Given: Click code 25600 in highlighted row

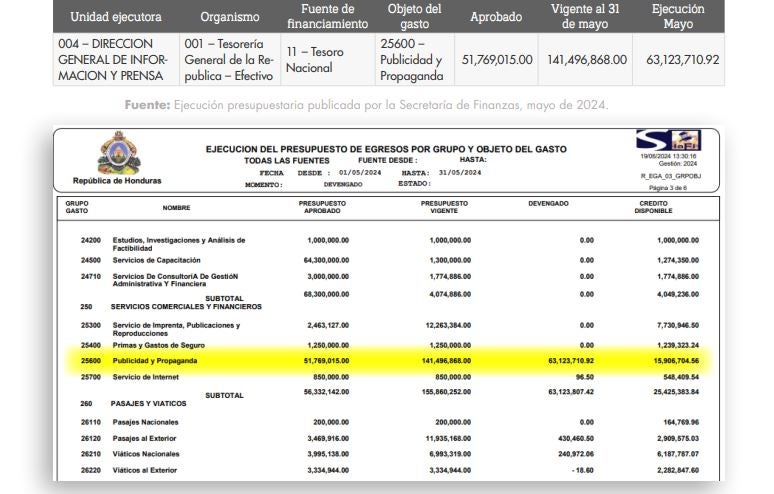Looking at the screenshot, I should click(x=91, y=361).
